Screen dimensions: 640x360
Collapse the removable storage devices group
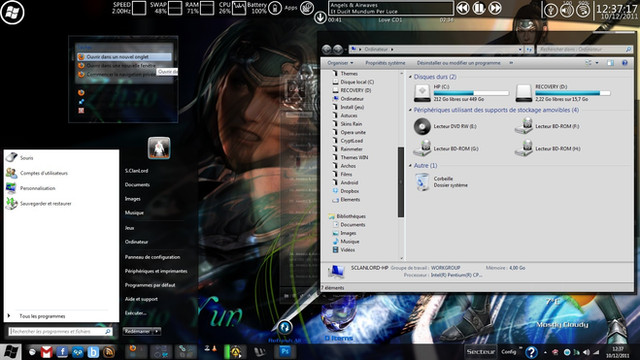click(x=410, y=110)
